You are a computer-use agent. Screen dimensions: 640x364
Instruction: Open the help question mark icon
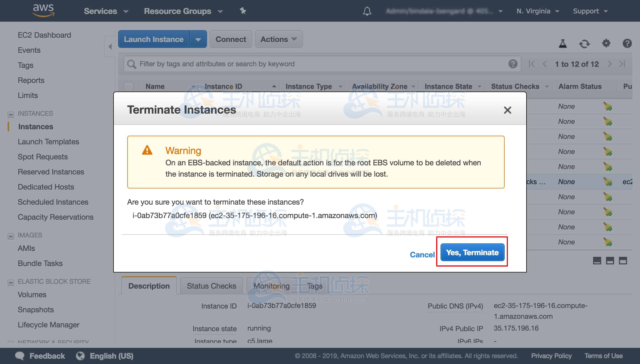point(627,43)
